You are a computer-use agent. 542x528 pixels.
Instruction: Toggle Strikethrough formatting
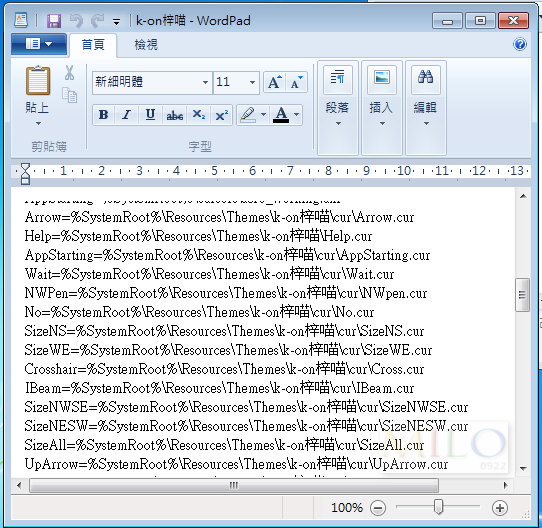pyautogui.click(x=175, y=114)
